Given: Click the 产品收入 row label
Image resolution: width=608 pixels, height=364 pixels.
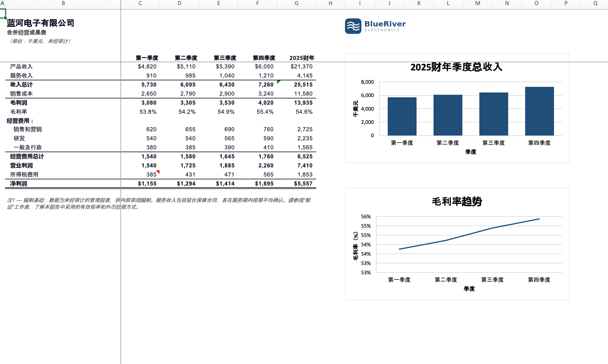Looking at the screenshot, I should click(x=21, y=66).
